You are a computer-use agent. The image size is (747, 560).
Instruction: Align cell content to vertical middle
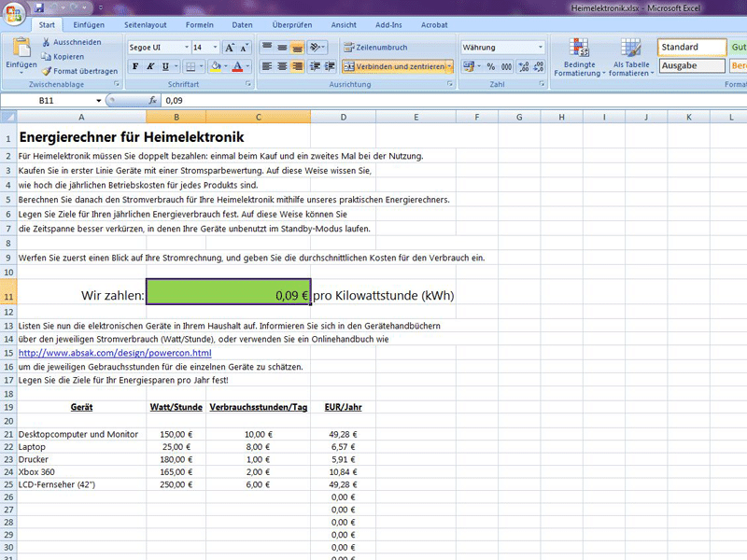click(282, 48)
